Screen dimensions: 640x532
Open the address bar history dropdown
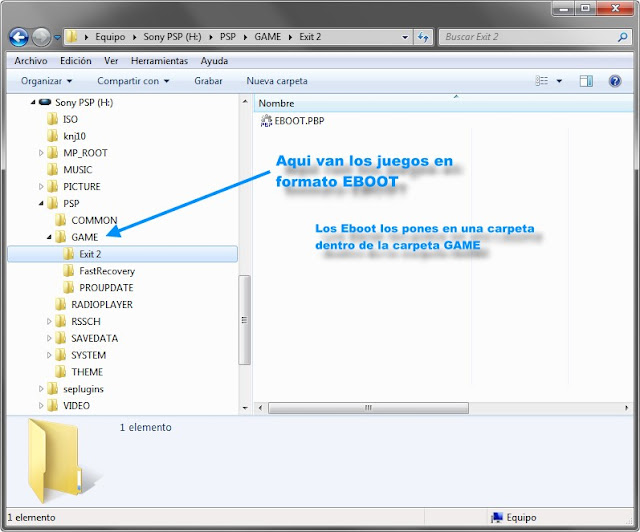pos(405,37)
